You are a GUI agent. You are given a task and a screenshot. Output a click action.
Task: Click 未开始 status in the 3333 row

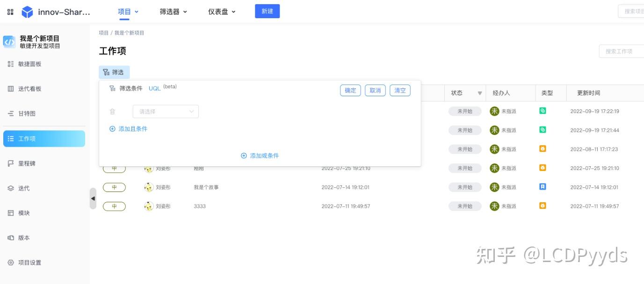(465, 206)
